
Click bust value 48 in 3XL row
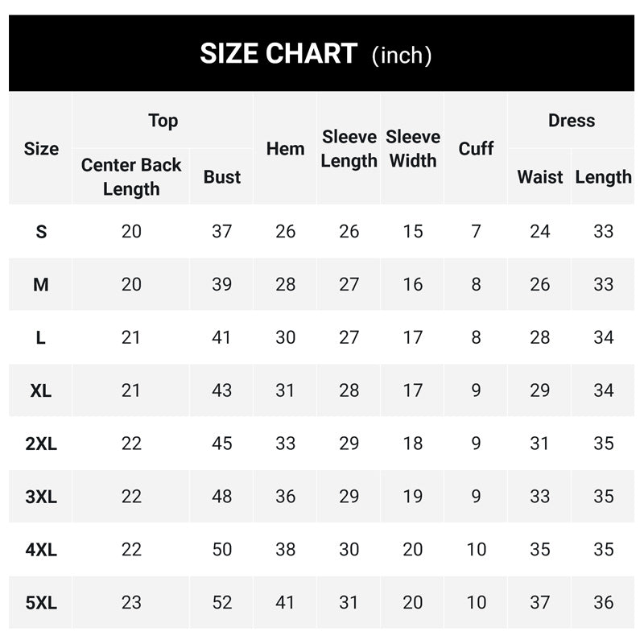pyautogui.click(x=222, y=497)
